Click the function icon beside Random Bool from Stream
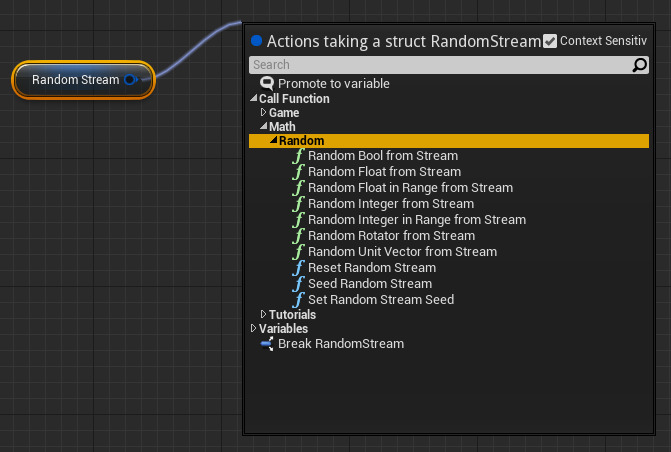This screenshot has height=452, width=671. [x=298, y=156]
